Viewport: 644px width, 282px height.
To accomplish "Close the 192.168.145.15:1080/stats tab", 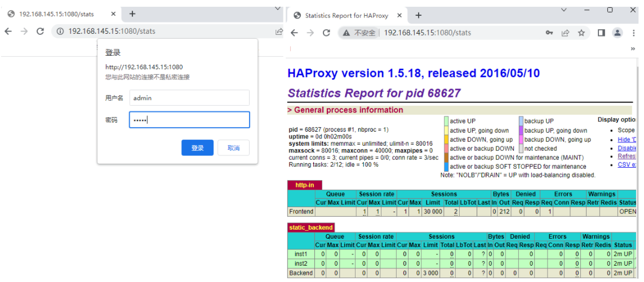I will pos(113,14).
